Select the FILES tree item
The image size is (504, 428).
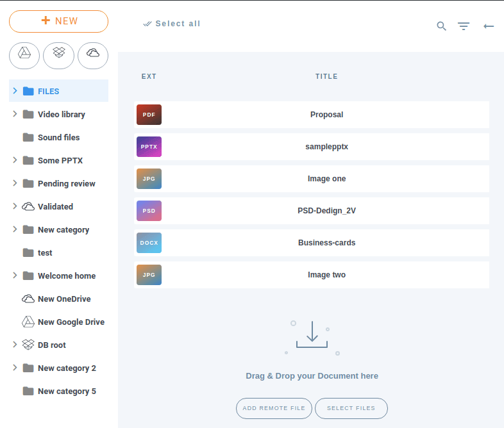58,91
